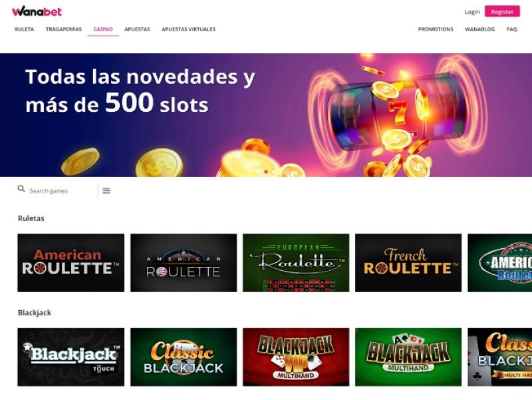This screenshot has height=400, width=532.
Task: Click the Login link
Action: 472,12
